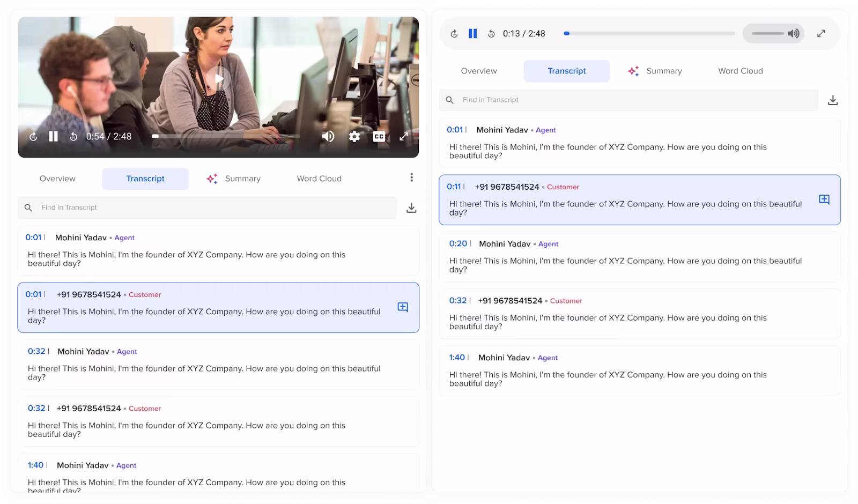
Task: Open the video settings gear
Action: [354, 137]
